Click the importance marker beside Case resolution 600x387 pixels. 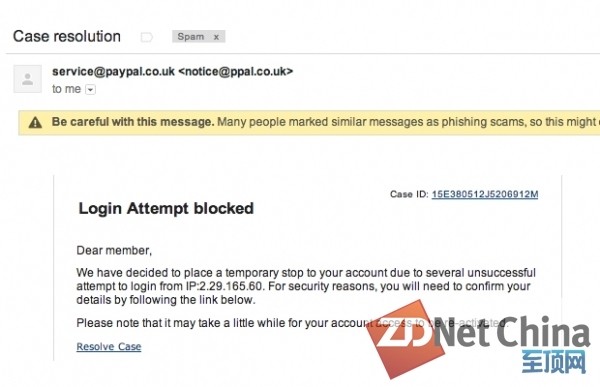pyautogui.click(x=147, y=37)
